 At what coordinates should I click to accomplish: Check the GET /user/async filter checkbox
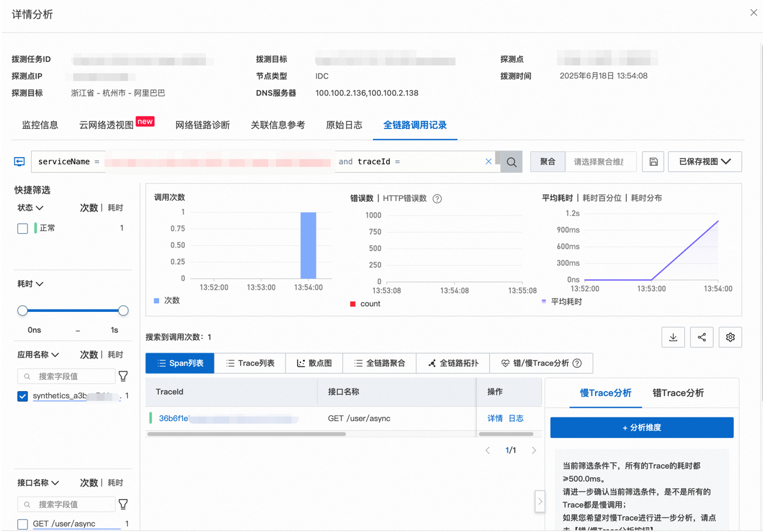[23, 524]
